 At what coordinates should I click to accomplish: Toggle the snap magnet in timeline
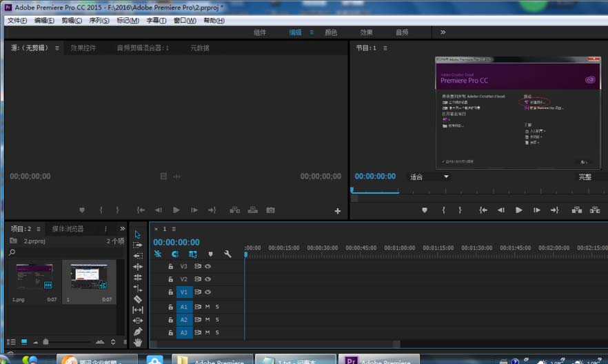[175, 254]
